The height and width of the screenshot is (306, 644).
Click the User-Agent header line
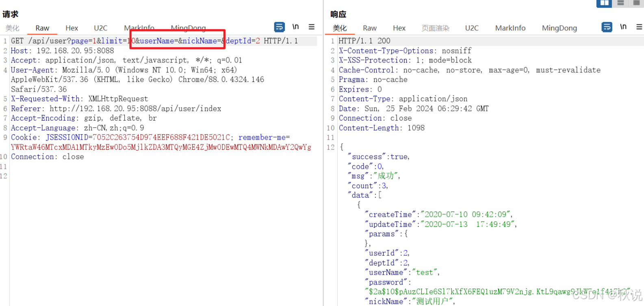(x=137, y=80)
